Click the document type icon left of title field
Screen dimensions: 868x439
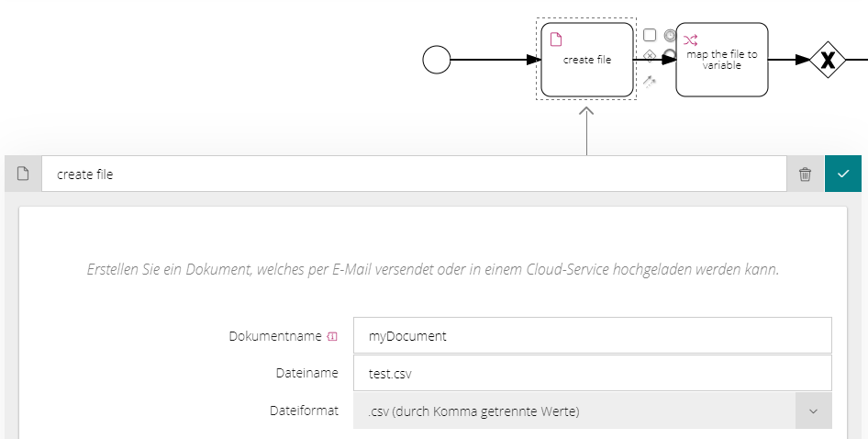pos(23,174)
